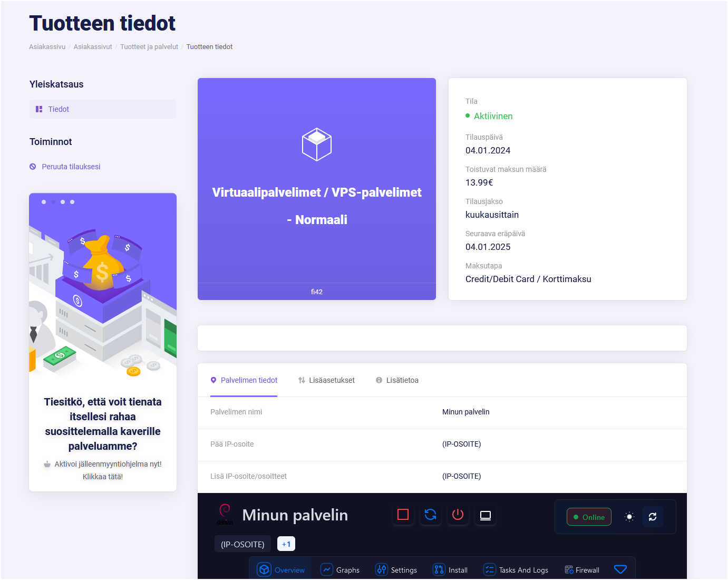This screenshot has width=728, height=580.
Task: Open the Install section
Action: point(451,570)
